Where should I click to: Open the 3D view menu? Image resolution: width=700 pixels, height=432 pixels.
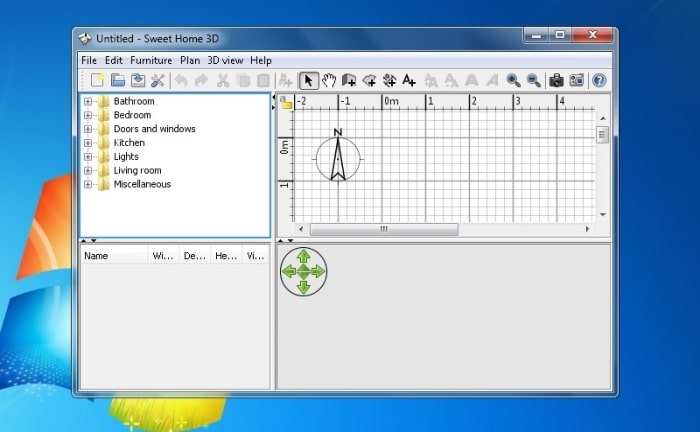pos(225,60)
